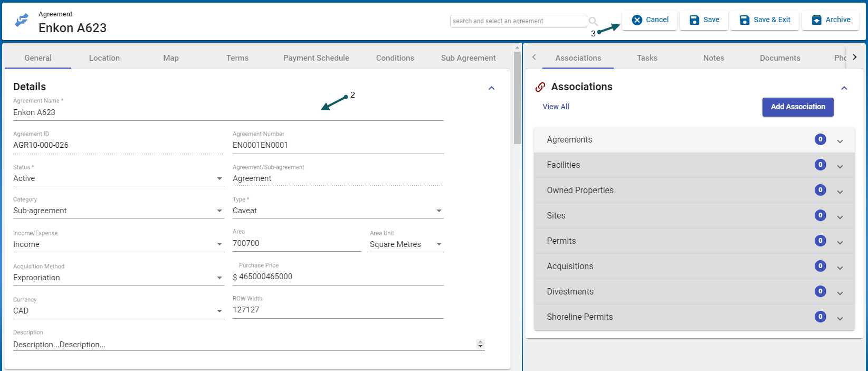Click the Save & Exit button

pyautogui.click(x=765, y=20)
